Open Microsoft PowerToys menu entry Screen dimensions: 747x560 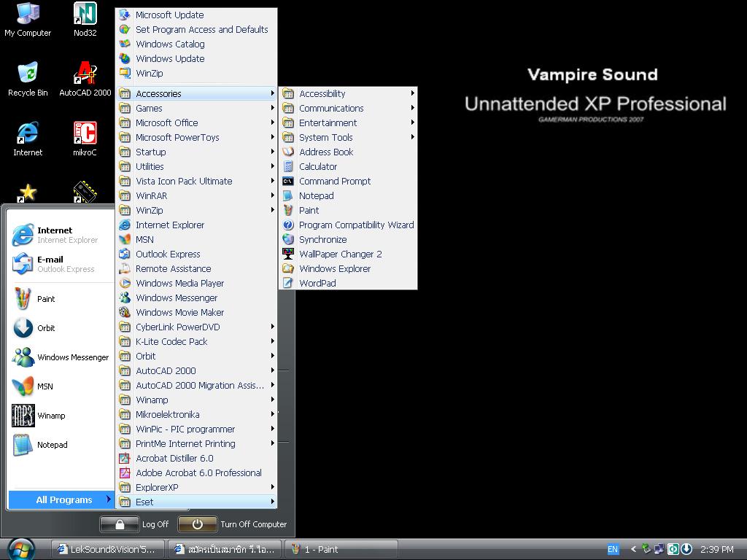(x=196, y=138)
